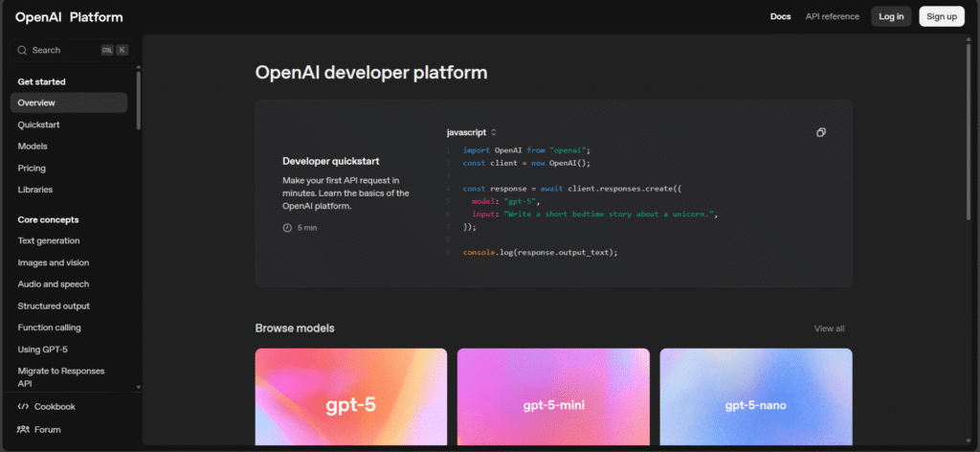
Task: Focus the Search input field
Action: 62,50
